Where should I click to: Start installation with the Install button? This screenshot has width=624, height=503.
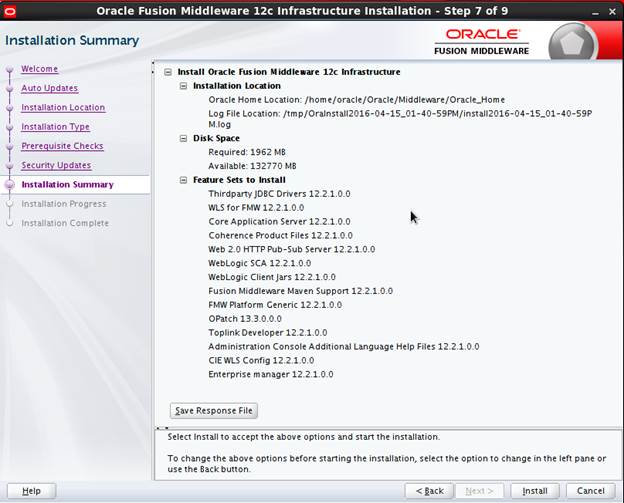coord(535,491)
